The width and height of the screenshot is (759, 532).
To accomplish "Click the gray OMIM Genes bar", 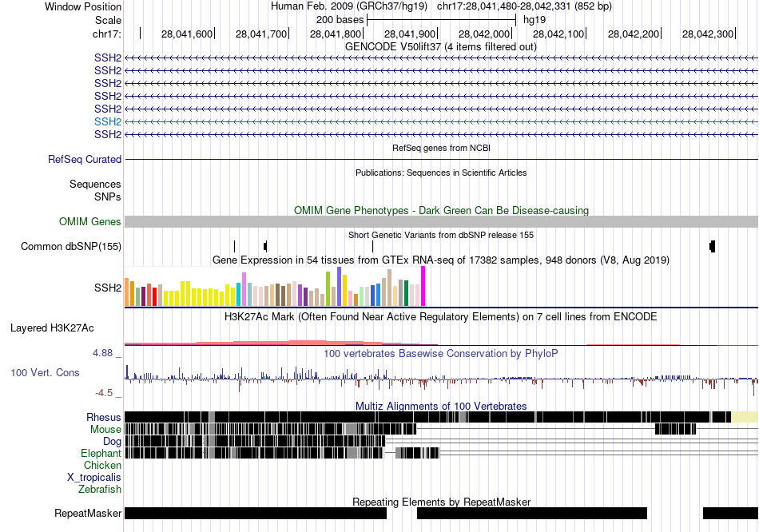I will tap(441, 222).
